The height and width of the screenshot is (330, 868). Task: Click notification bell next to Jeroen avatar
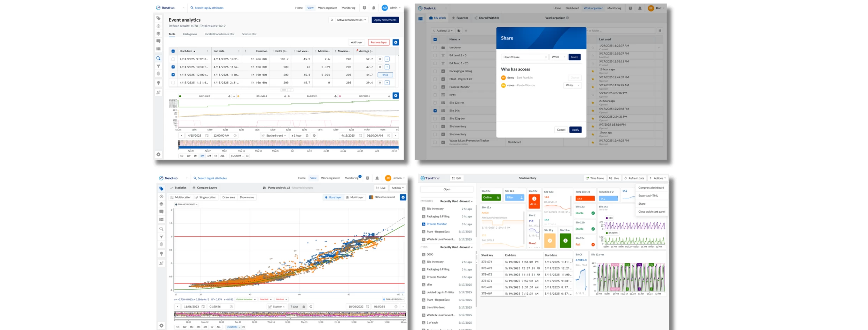[377, 178]
